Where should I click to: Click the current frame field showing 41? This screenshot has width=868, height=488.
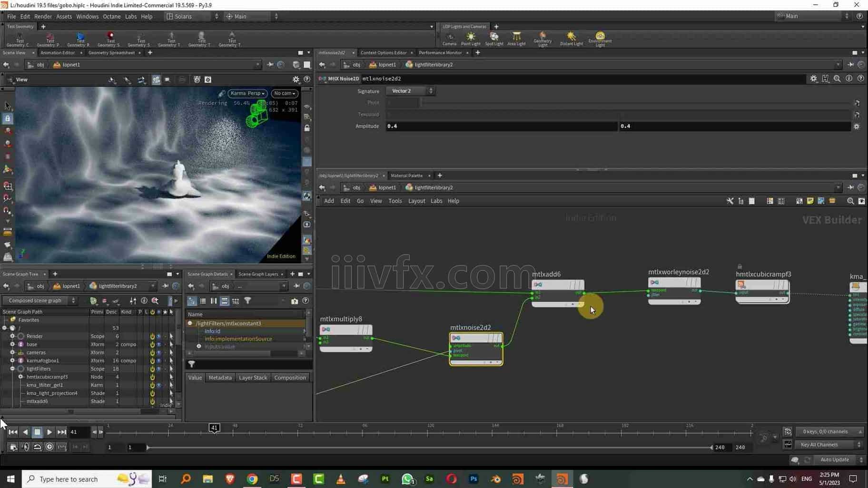[79, 432]
